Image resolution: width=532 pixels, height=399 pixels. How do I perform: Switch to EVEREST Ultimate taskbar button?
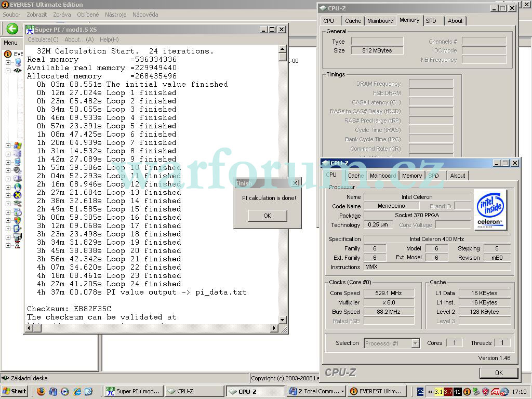click(377, 391)
